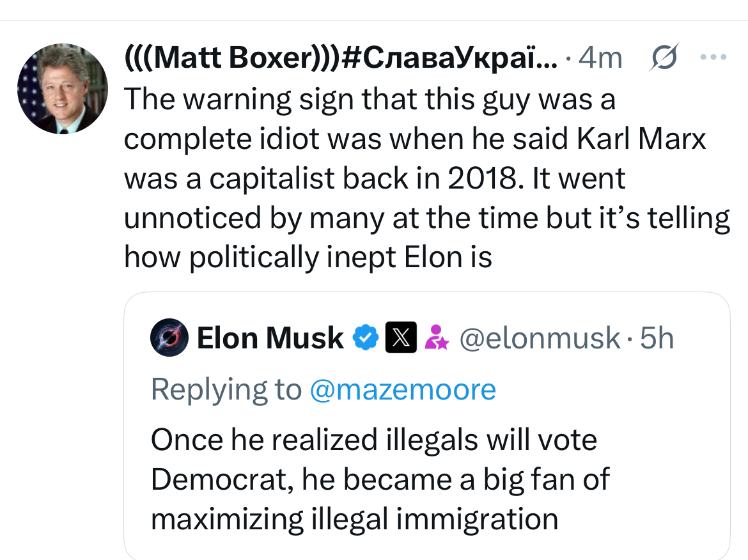
Task: Open the @elonmusk handle
Action: click(x=540, y=338)
